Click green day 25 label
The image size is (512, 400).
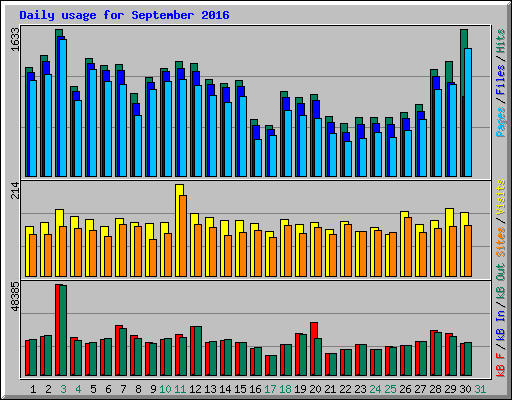point(390,389)
